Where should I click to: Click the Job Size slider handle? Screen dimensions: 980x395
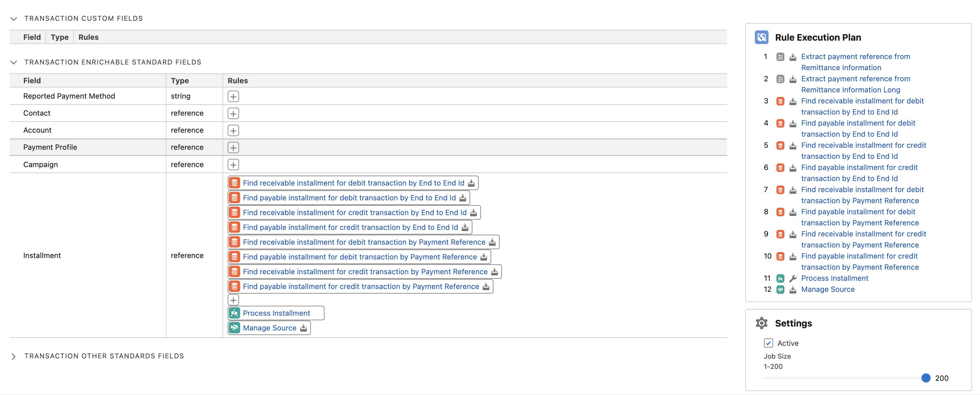925,378
